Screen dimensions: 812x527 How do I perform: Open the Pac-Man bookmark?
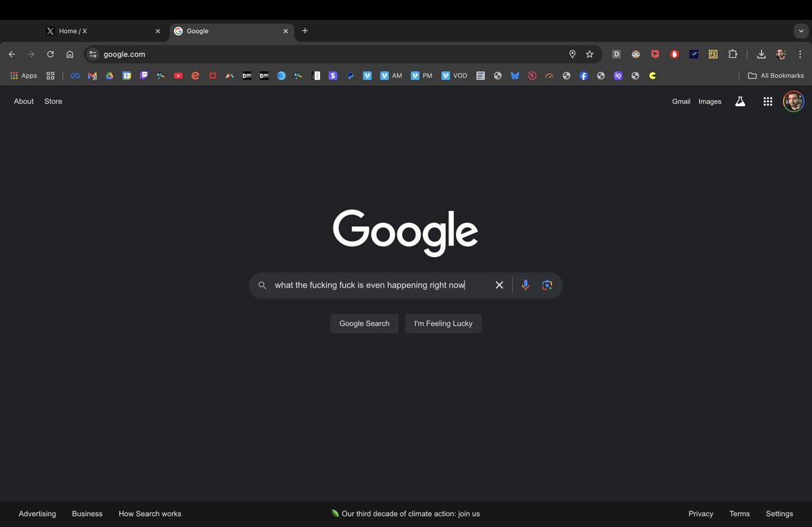tap(652, 76)
